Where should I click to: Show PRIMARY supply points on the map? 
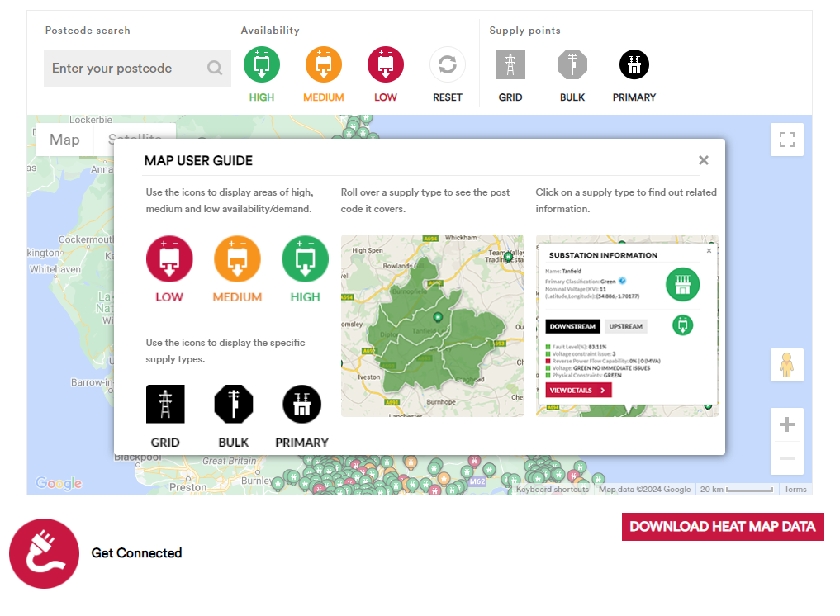click(634, 64)
